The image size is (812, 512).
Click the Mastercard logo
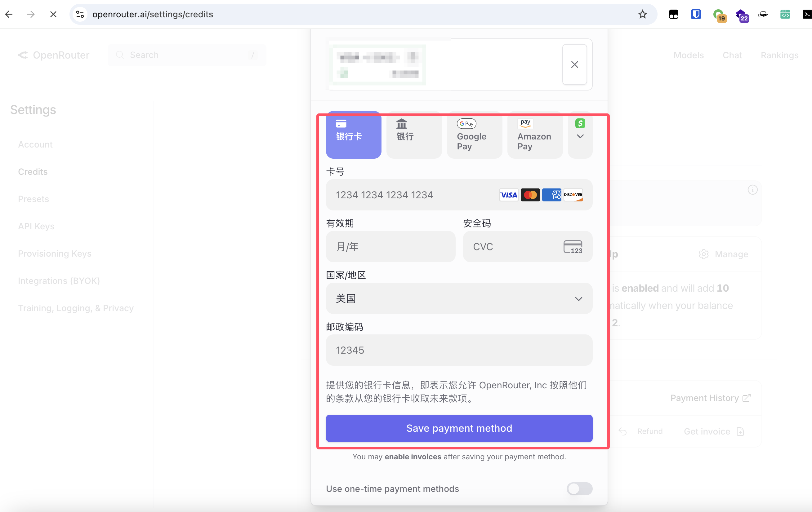click(x=530, y=195)
